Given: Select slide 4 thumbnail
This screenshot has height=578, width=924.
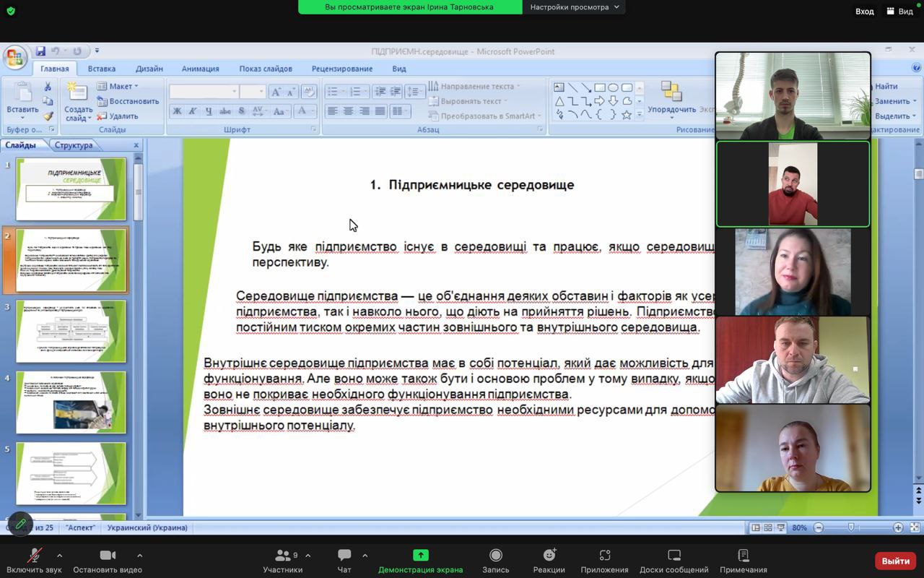Looking at the screenshot, I should click(71, 402).
